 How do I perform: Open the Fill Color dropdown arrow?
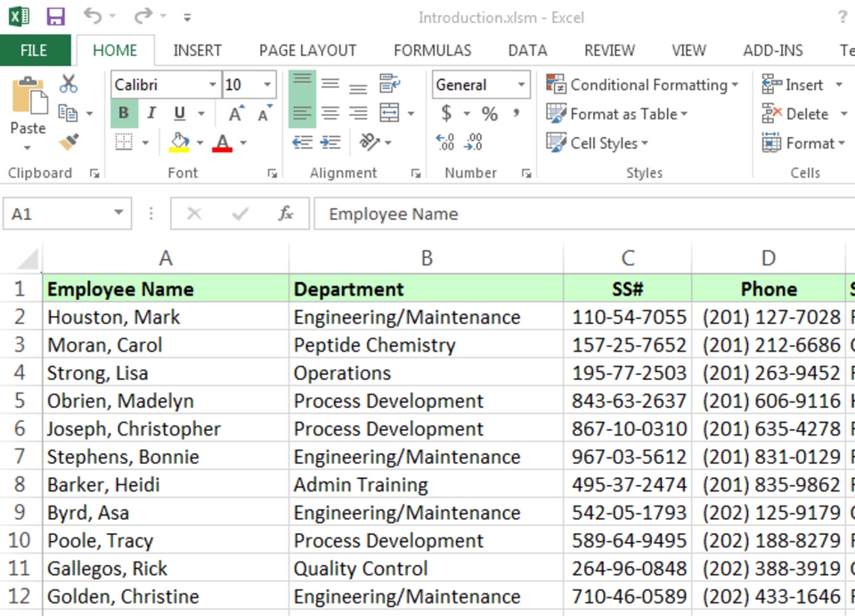200,142
